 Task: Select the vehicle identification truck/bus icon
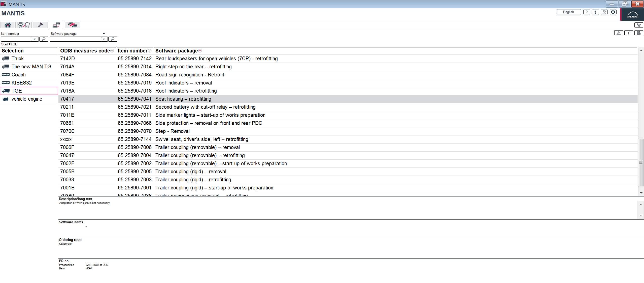coord(24,25)
